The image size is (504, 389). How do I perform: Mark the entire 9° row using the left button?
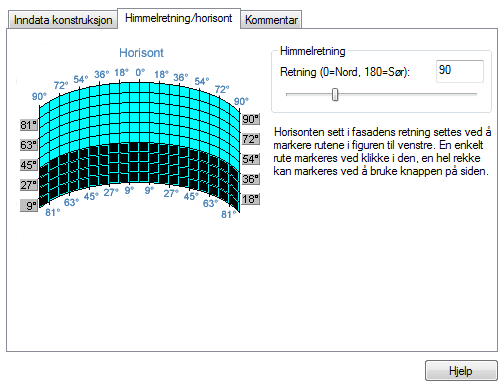point(29,206)
